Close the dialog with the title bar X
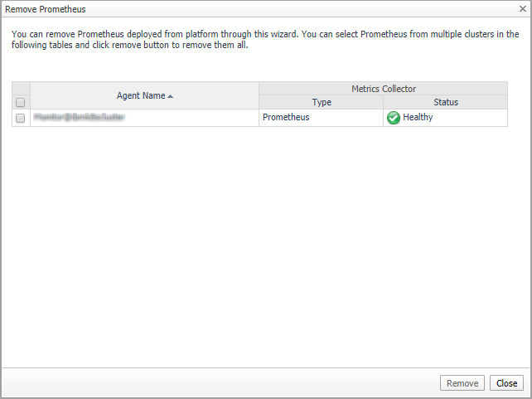The image size is (532, 399). (x=522, y=9)
